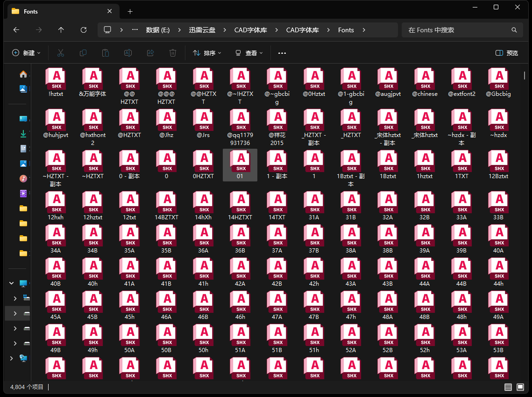Switch to details view in status bar

coord(508,387)
